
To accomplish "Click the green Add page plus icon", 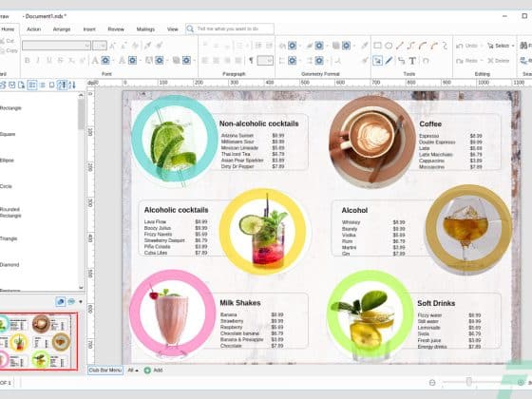I will click(147, 370).
